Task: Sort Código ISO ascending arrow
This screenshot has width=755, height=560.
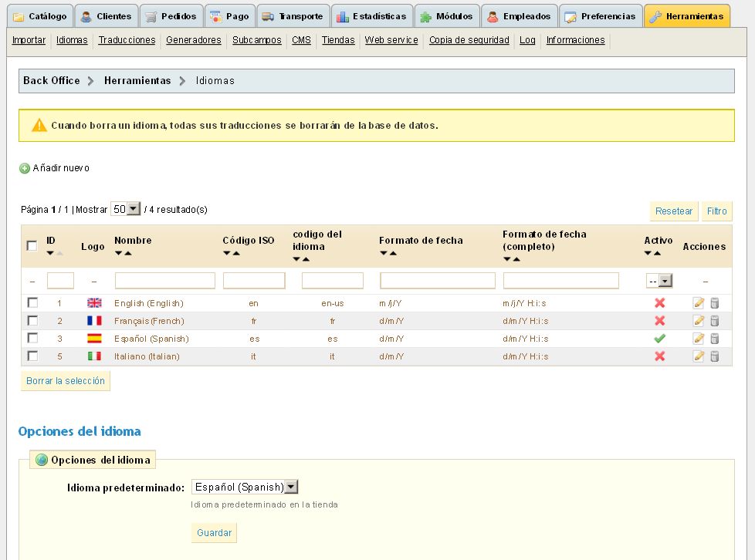Action: tap(236, 253)
